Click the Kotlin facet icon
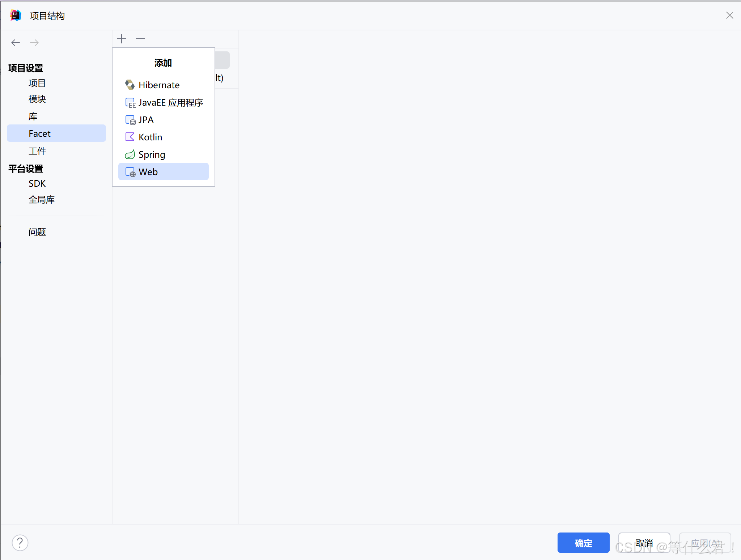741x560 pixels. point(130,137)
